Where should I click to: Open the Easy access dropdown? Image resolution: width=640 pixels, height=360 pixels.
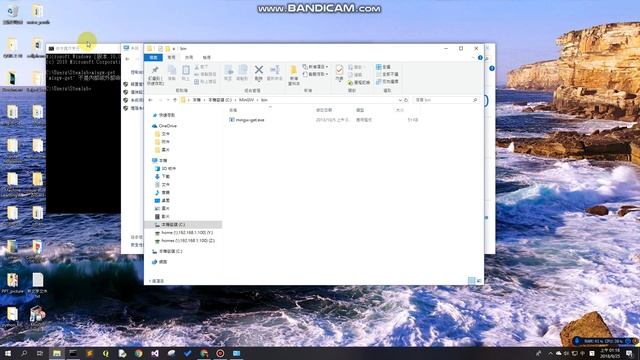[x=316, y=74]
